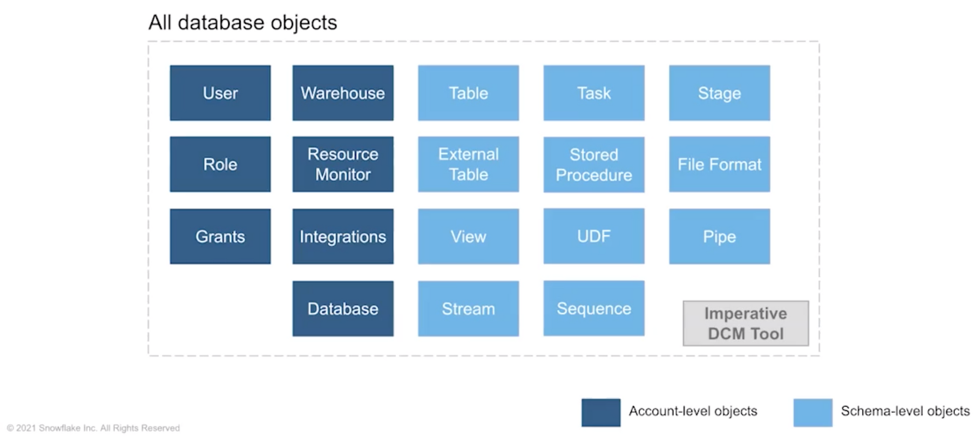Click the 'All database objects' heading
The width and height of the screenshot is (980, 438).
[243, 23]
